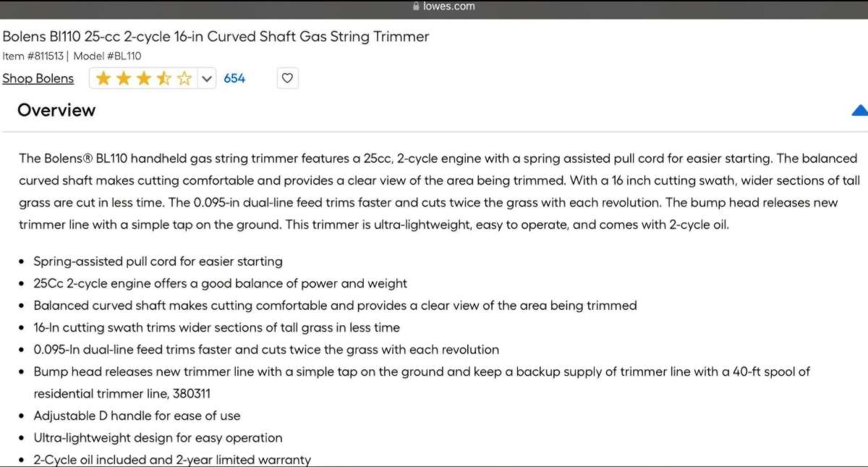868x467 pixels.
Task: Click the padlock icon beside lowes.com
Action: (415, 6)
